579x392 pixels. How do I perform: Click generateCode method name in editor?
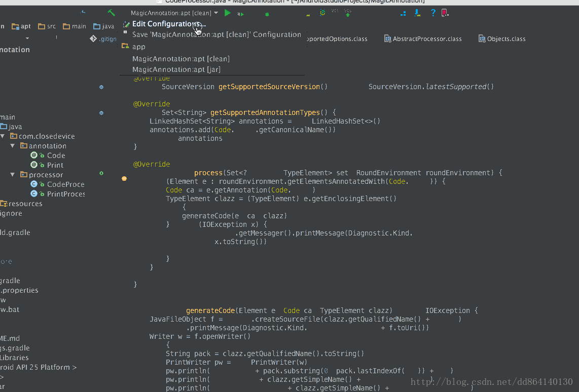210,310
